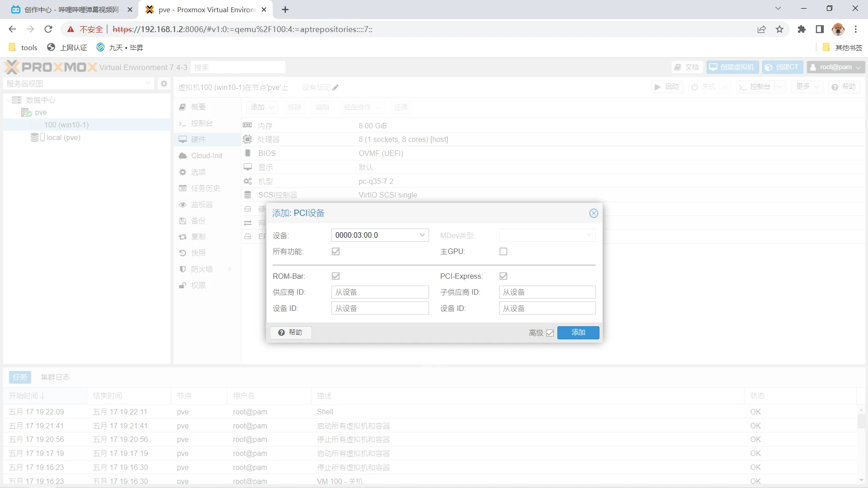This screenshot has width=868, height=488.
Task: Click the 帮助 button in the dialog
Action: coord(290,333)
